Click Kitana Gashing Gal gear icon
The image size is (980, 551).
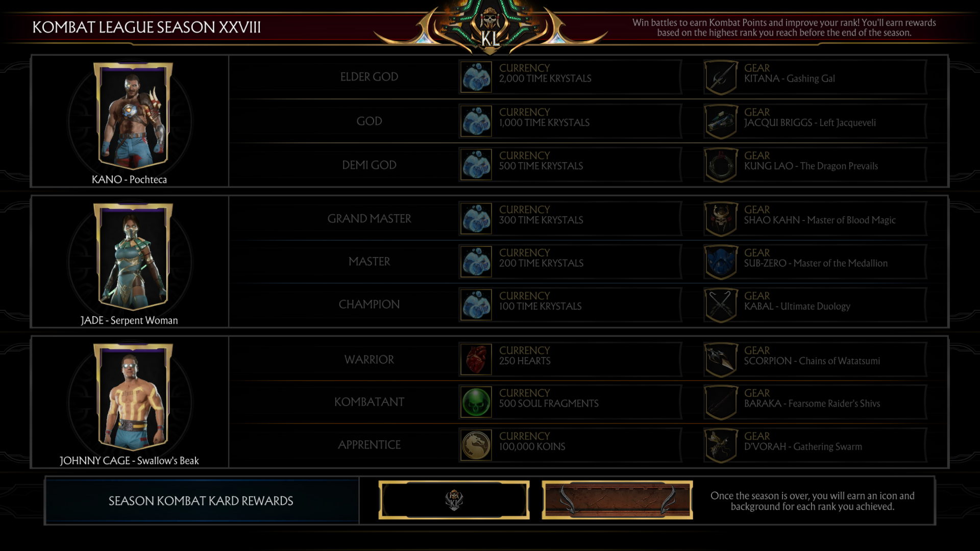(x=721, y=77)
